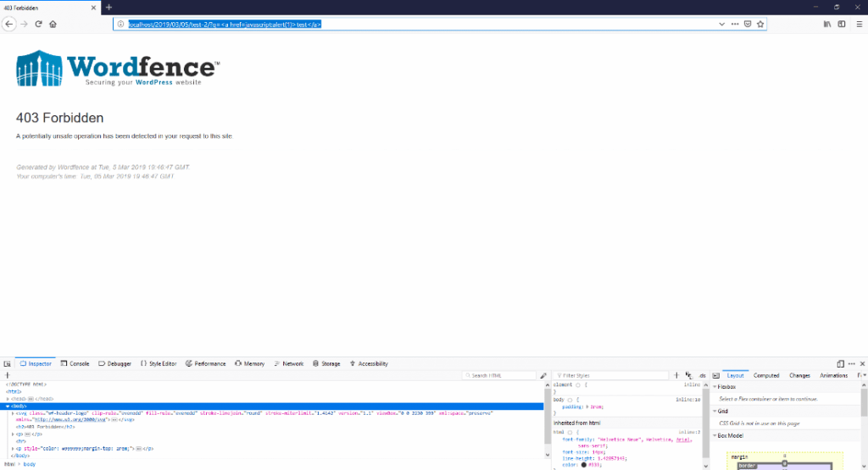Open the Firefox hamburger menu
The image size is (868, 470).
pyautogui.click(x=860, y=25)
